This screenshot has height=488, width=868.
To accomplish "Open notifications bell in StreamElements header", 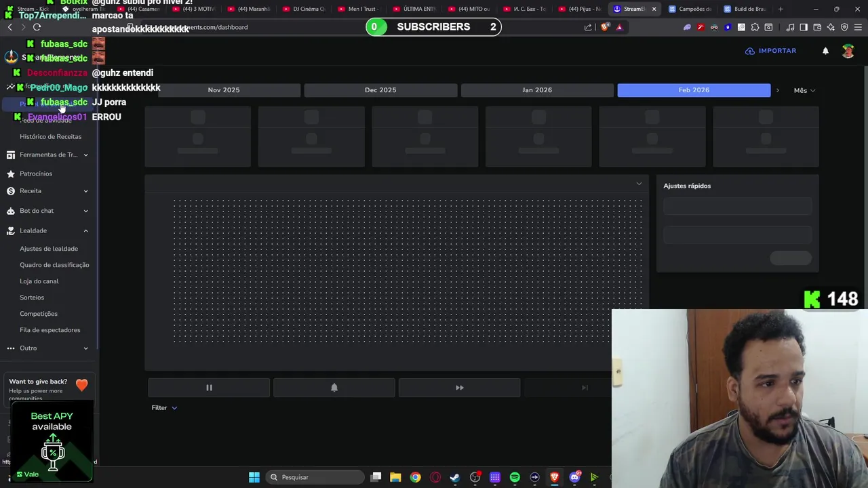I will pos(825,51).
